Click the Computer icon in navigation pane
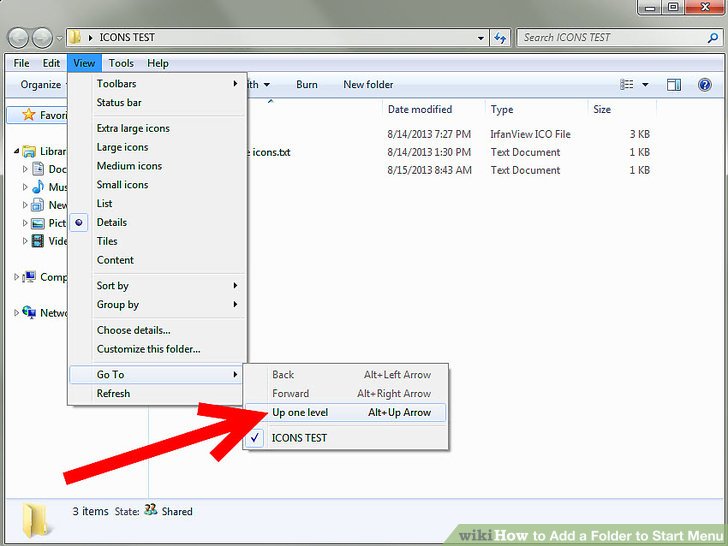728x546 pixels. 29,277
